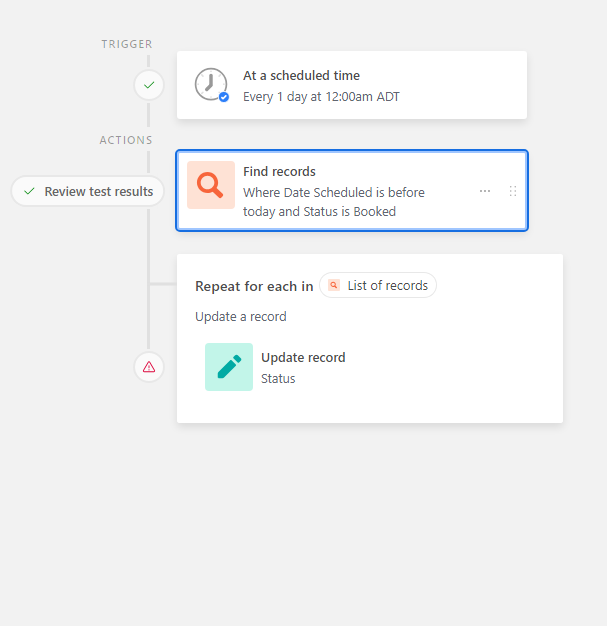Grab the drag handle dots on Find records
This screenshot has height=626, width=607.
click(x=513, y=191)
